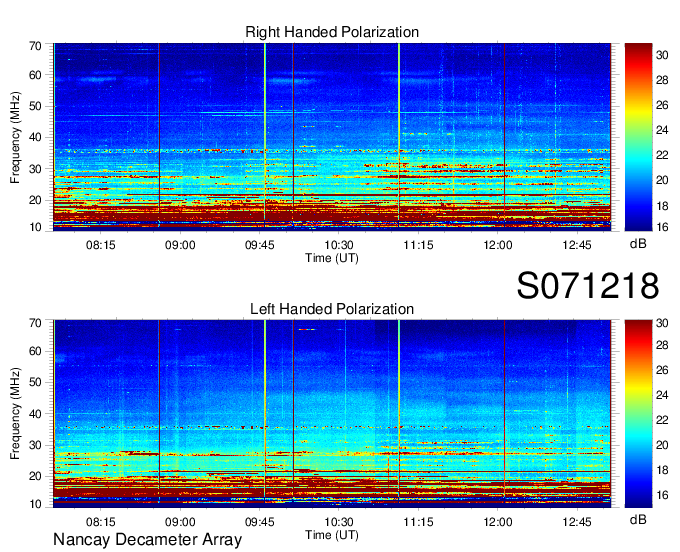Click the 16 value on top color scale

coord(662,226)
